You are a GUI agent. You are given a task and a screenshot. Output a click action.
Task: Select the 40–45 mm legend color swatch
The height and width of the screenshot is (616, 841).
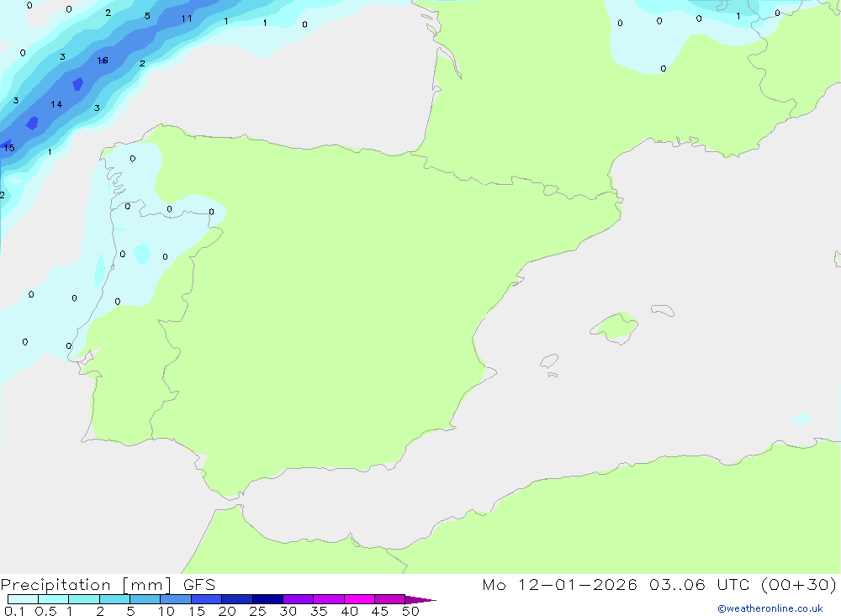359,599
